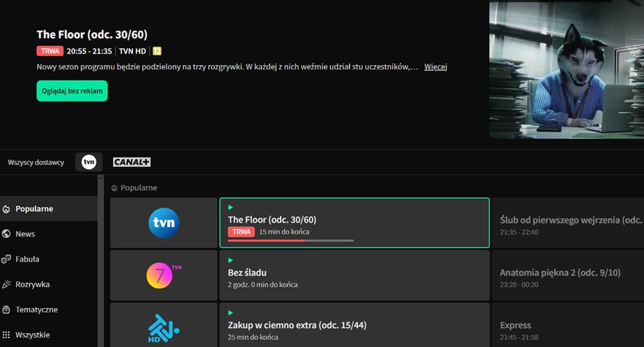
Task: Select the tvn provider logo filter
Action: click(89, 162)
